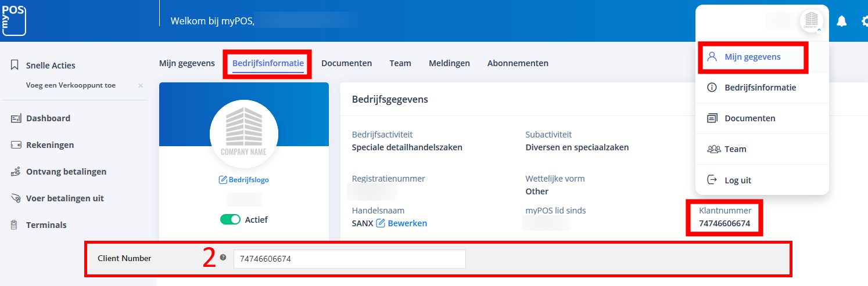Select Mijn gegevens in profile menu
Viewport: 868px width, 286px height.
coord(752,57)
